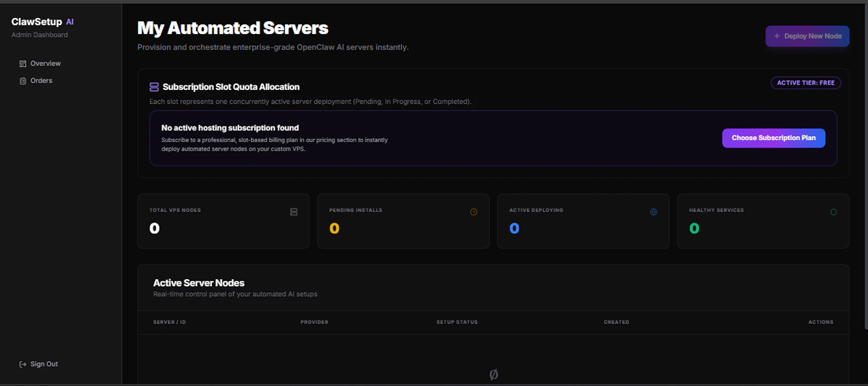
Task: Click the Sign Out arrow icon
Action: click(x=23, y=364)
